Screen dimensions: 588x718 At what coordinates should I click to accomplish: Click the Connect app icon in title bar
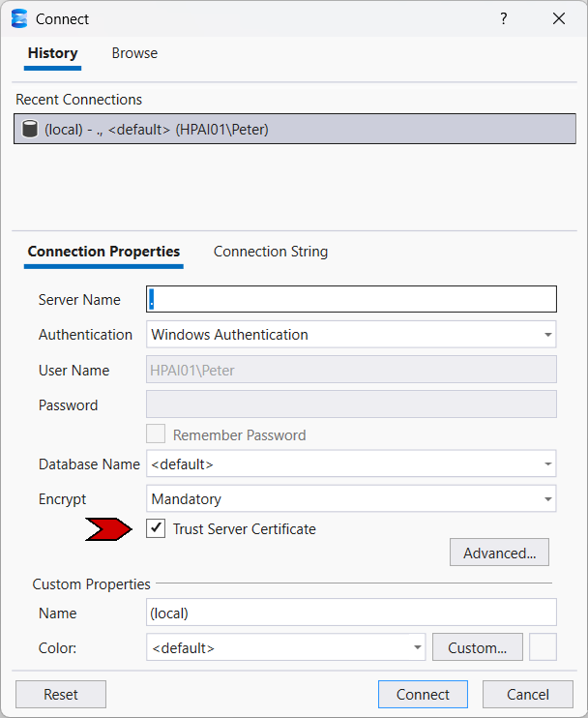pyautogui.click(x=19, y=18)
